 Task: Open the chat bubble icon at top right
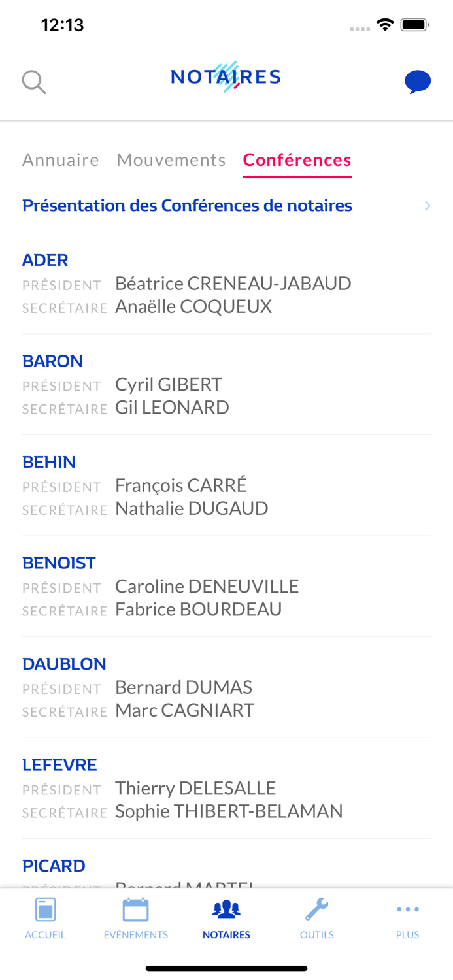click(x=418, y=81)
